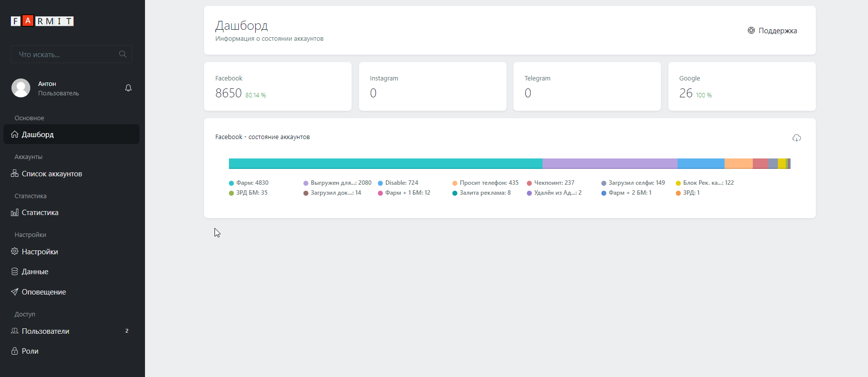Open the Роли menu item

click(x=30, y=351)
